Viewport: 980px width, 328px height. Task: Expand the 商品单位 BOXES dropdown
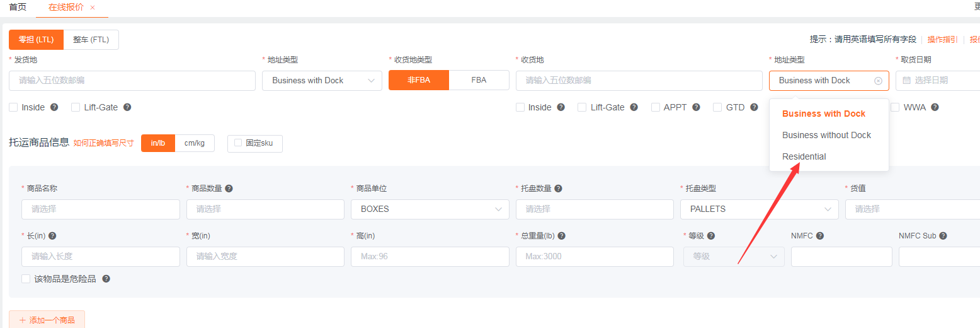430,209
